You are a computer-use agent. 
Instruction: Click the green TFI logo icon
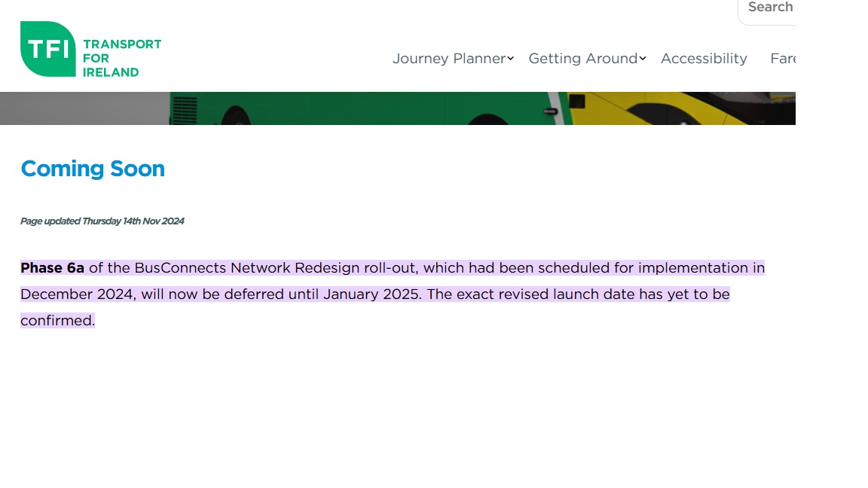point(47,49)
